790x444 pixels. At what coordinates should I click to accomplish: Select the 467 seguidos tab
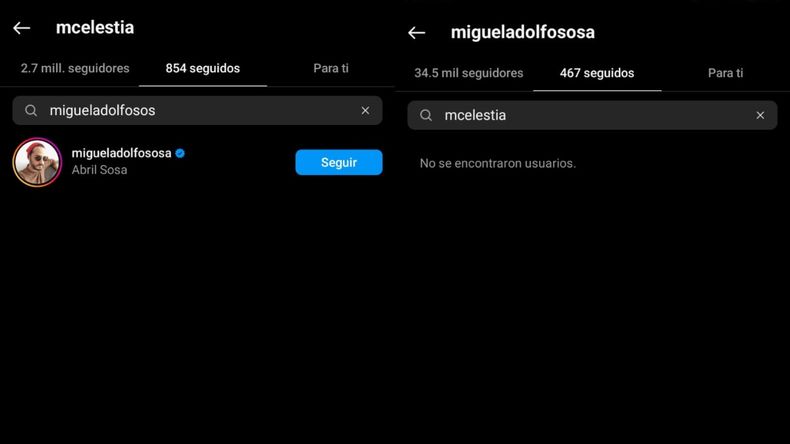597,73
